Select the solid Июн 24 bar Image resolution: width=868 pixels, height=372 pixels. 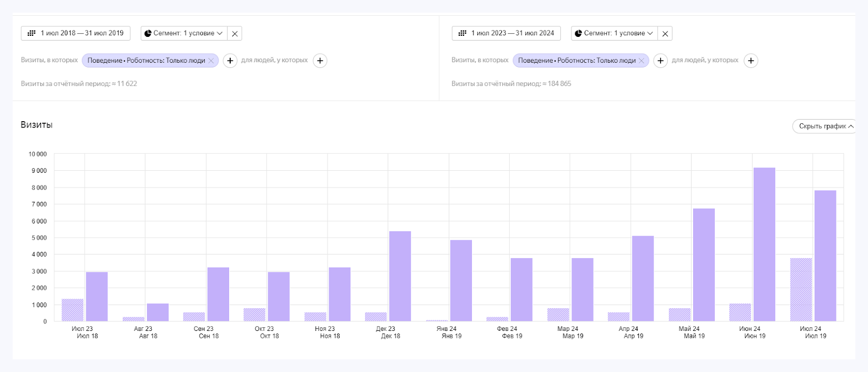(764, 244)
